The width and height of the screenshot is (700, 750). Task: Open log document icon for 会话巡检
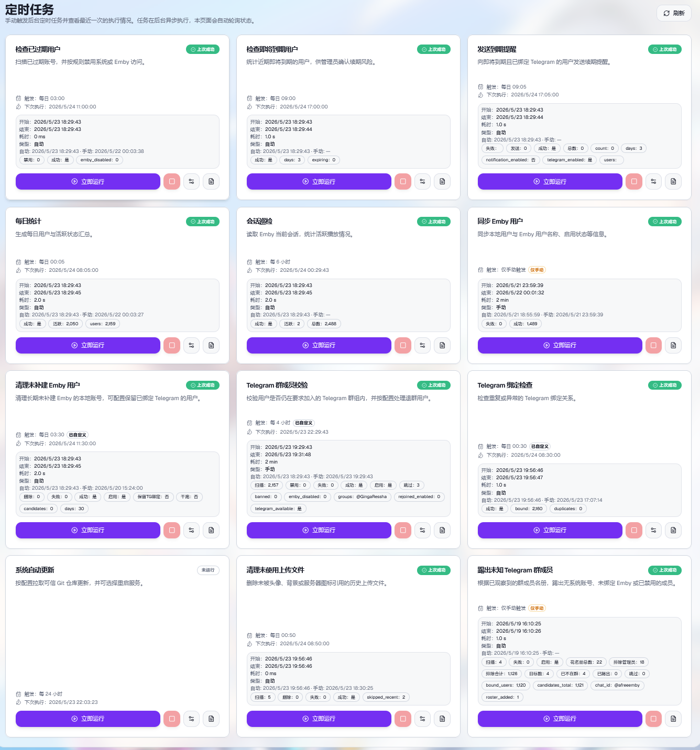click(442, 345)
